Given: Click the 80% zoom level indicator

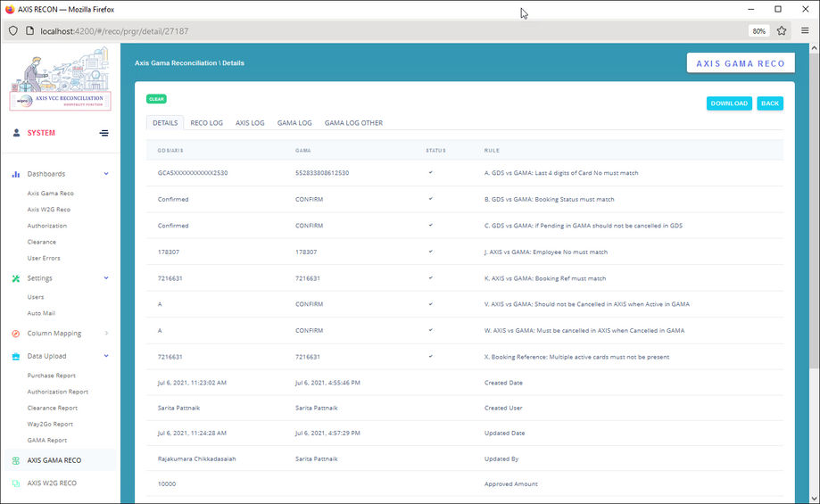Looking at the screenshot, I should coord(758,31).
